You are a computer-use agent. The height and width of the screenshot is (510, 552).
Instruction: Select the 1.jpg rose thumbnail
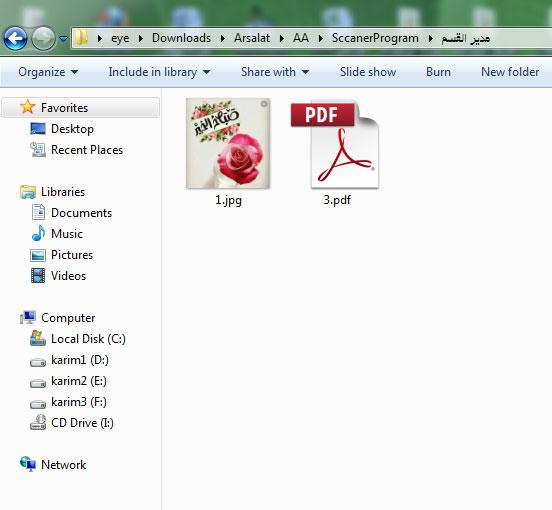click(228, 144)
